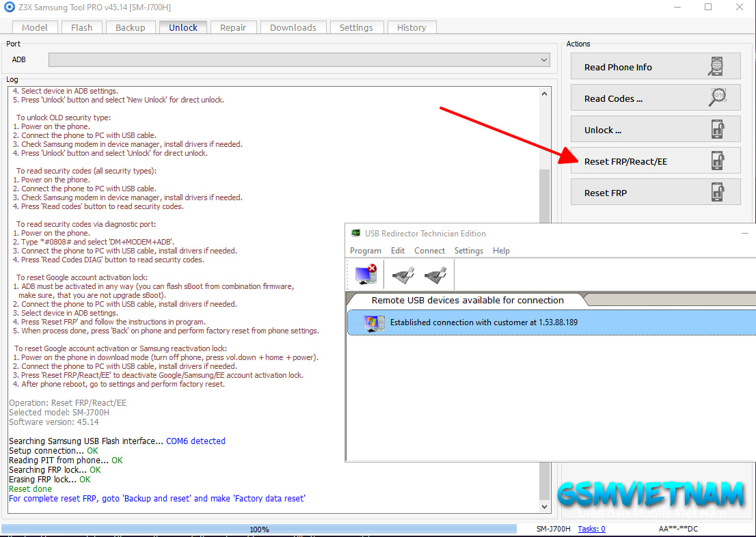Open the Help menu in USB Redirector

[x=501, y=251]
